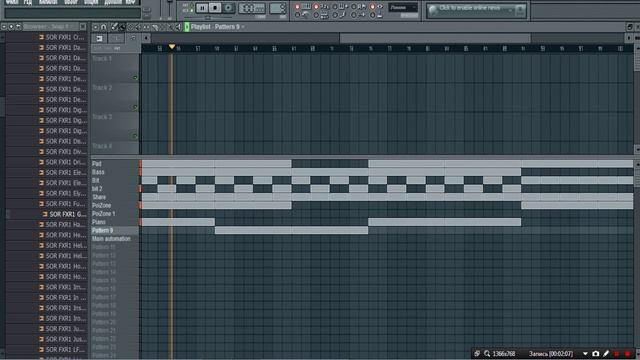
Task: Click the Track 1 label
Action: (102, 59)
